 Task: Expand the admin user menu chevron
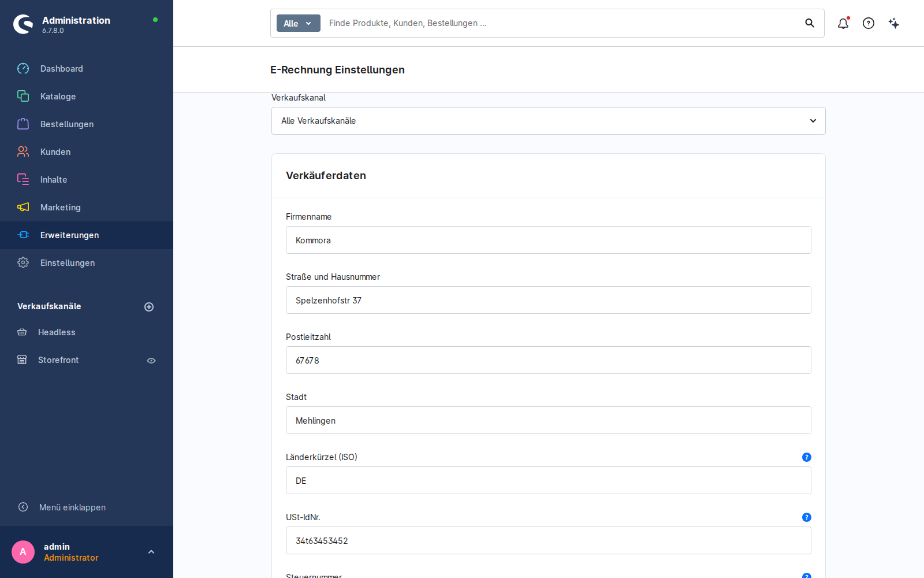(x=151, y=552)
